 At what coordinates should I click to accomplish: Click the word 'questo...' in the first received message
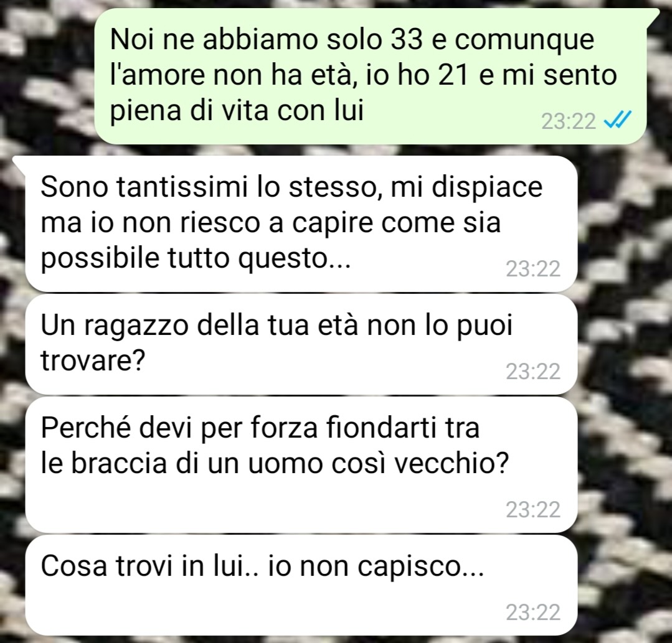[295, 259]
